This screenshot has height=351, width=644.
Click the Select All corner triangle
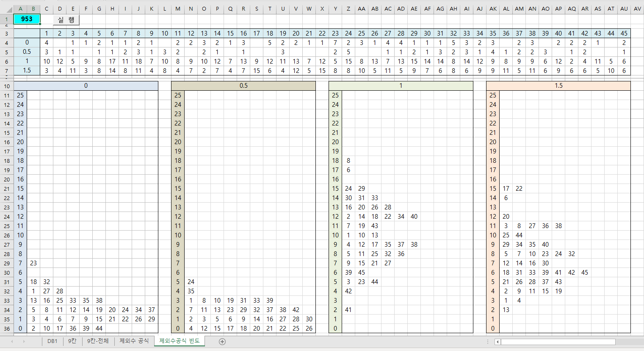6,9
